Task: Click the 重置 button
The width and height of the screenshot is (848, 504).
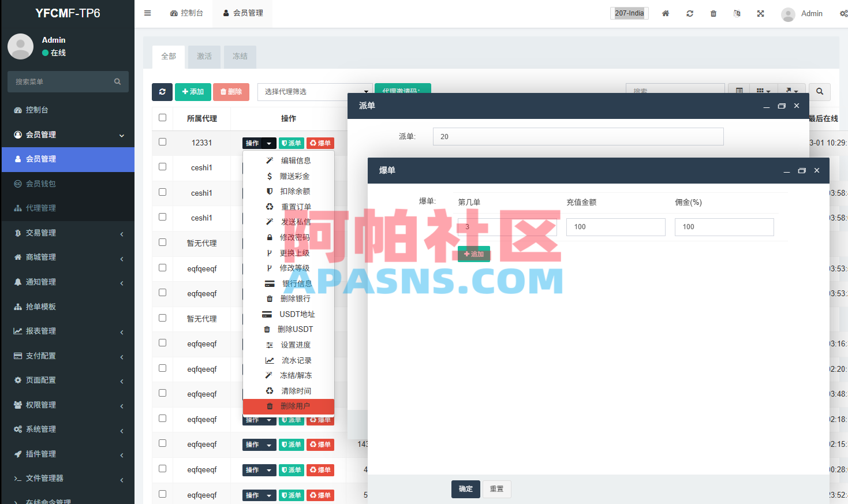Action: [x=497, y=489]
